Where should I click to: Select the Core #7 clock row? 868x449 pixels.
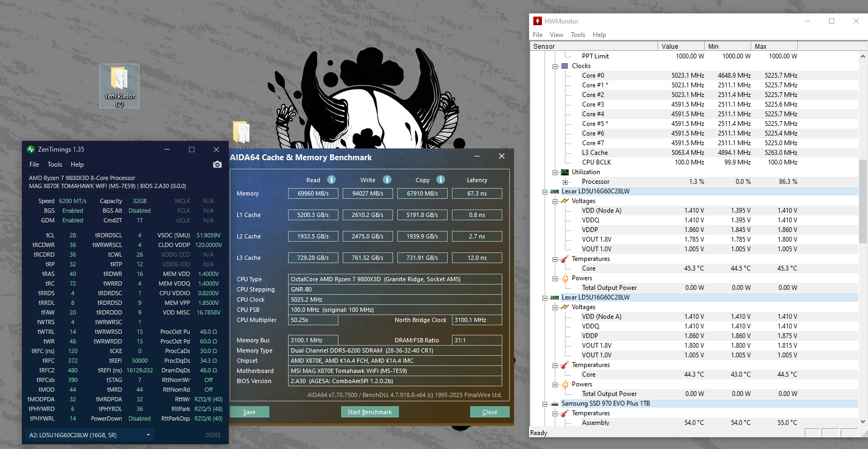[694, 143]
